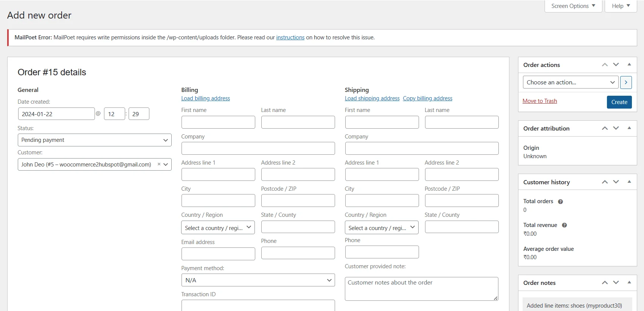This screenshot has height=311, width=644.
Task: Click the Create order button
Action: (619, 102)
